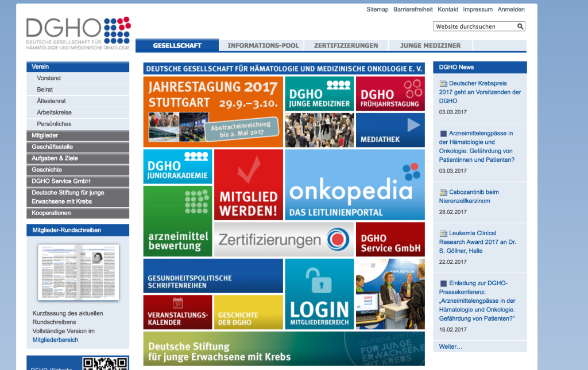The image size is (588, 370).
Task: Open Vorstand in the Verein menu
Action: tap(49, 78)
